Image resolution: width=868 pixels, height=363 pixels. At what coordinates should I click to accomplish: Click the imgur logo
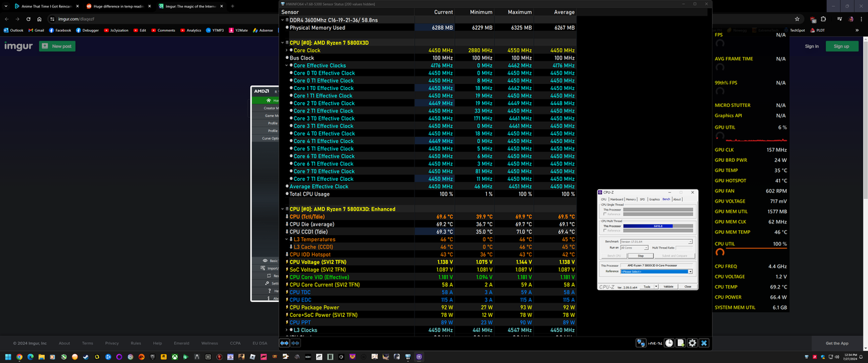click(18, 46)
